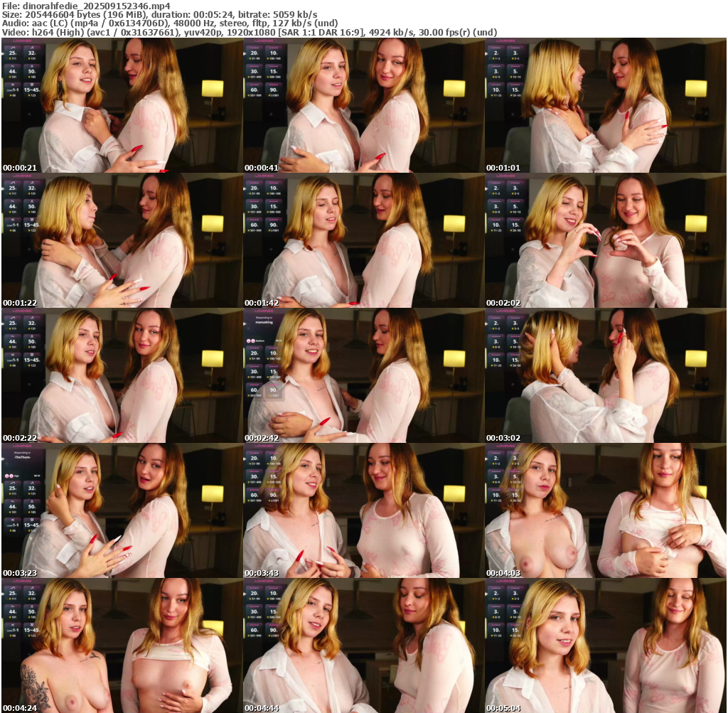
Task: Open the frame labeled 00:03:43
Action: (x=364, y=510)
